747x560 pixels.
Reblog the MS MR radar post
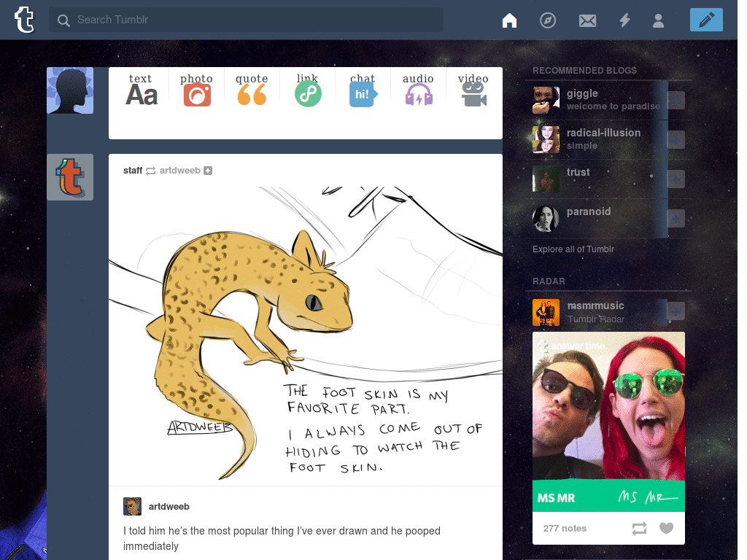pyautogui.click(x=639, y=528)
